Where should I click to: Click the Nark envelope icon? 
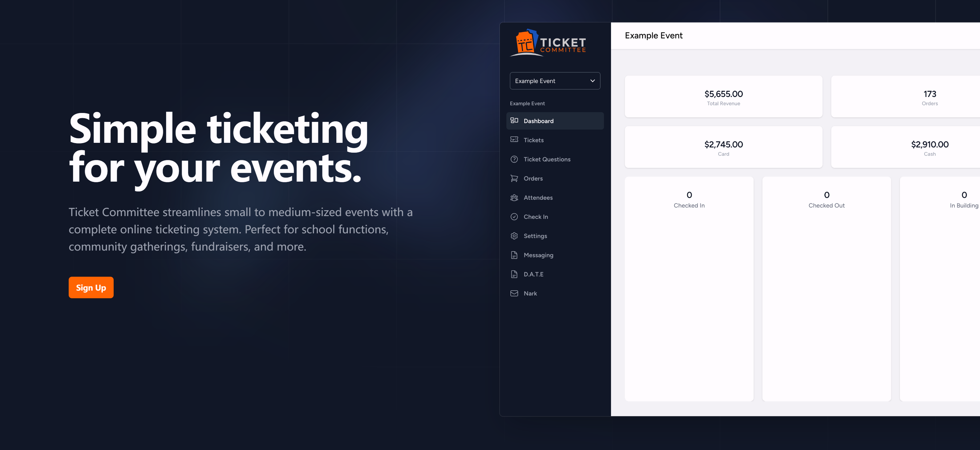click(514, 293)
